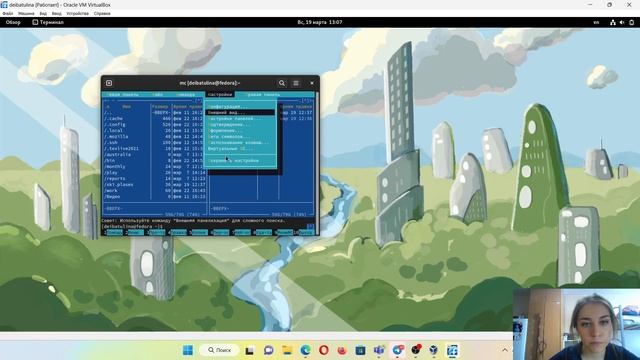Click the 9 МенюMC function key
Screen dimensions: 640x360
pos(283,232)
